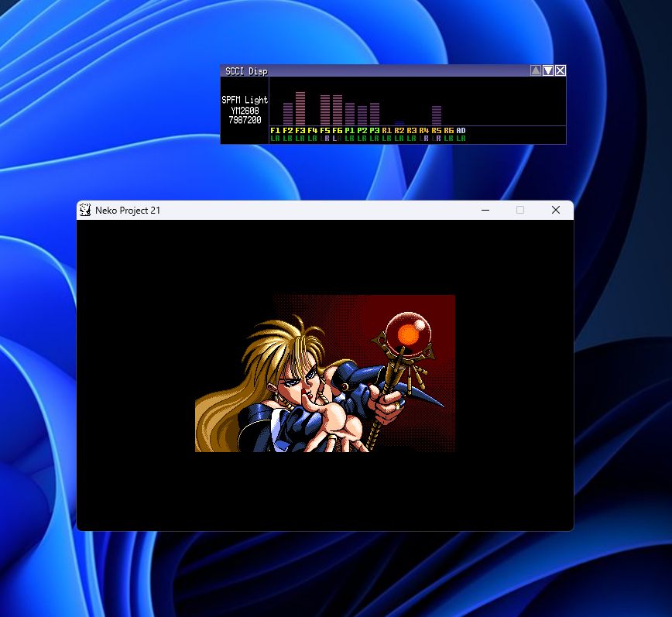
Task: Click the pan indicator under F6
Action: pos(338,139)
